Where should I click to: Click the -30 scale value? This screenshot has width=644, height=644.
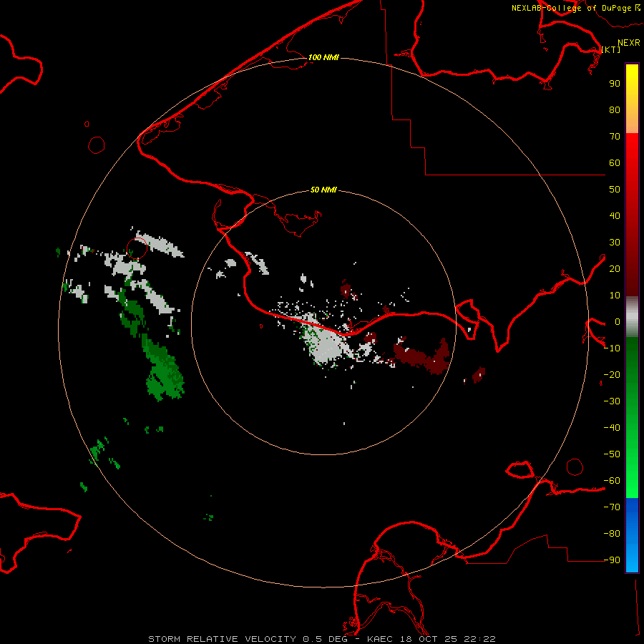612,401
